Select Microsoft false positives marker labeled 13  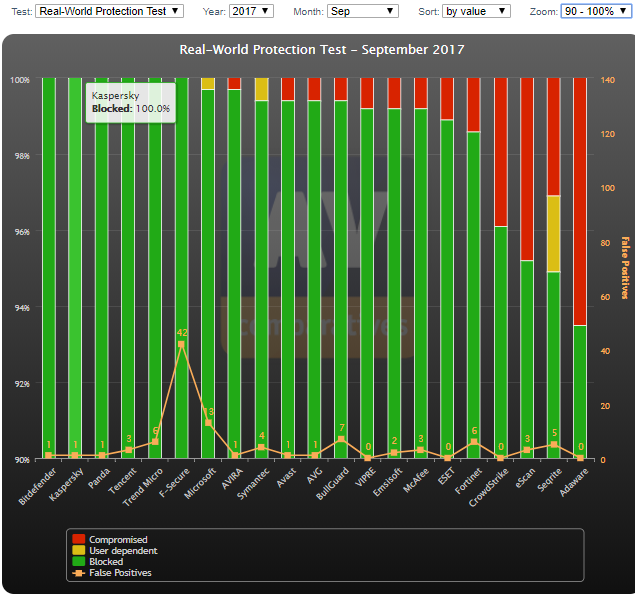click(208, 423)
